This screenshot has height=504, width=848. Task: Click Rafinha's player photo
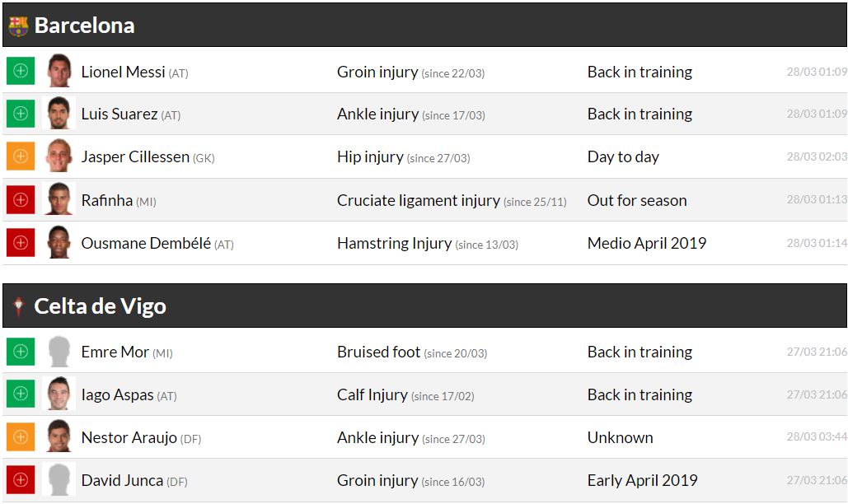(59, 200)
